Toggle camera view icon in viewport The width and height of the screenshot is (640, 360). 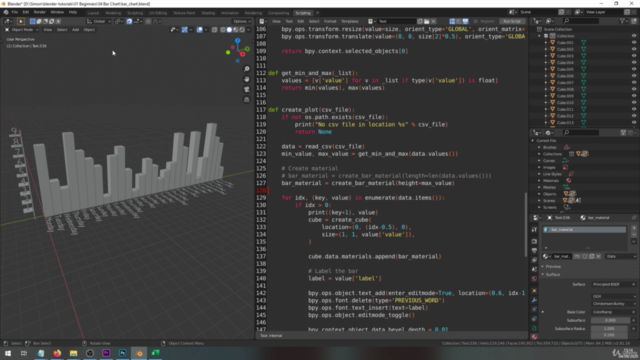click(247, 89)
